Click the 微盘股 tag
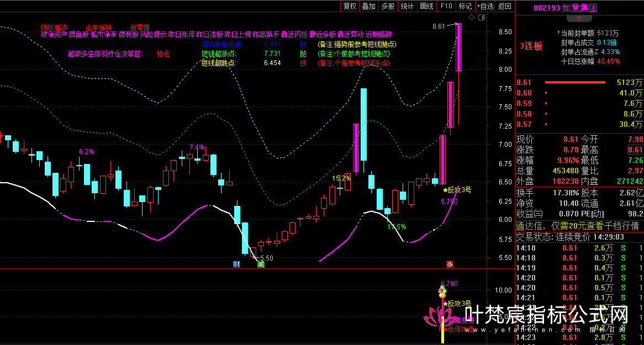Screen dimensions: 644x345 [x=78, y=34]
